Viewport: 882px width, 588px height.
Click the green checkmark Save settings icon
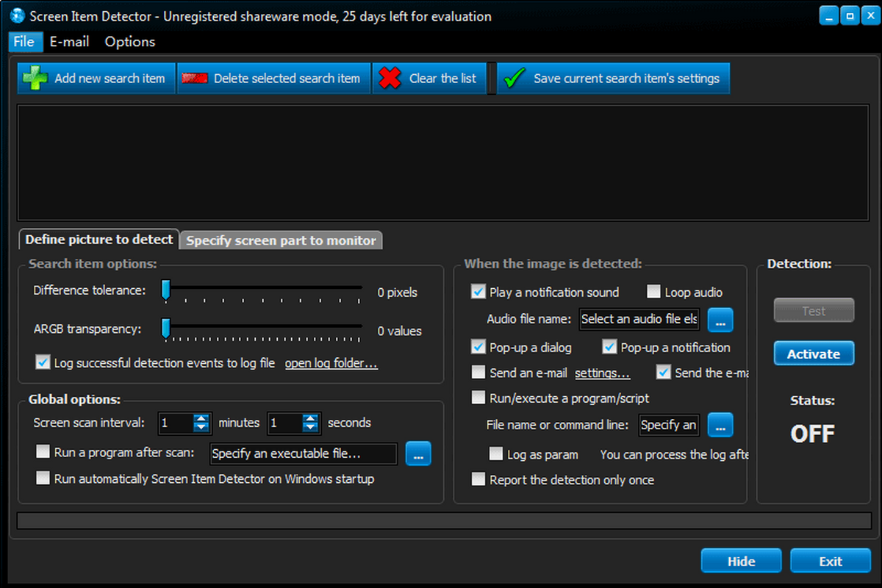[x=514, y=78]
